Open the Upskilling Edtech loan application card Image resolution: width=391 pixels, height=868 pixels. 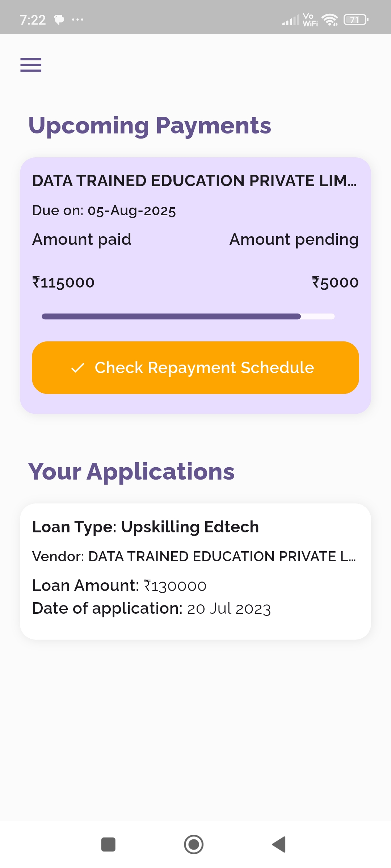click(195, 571)
